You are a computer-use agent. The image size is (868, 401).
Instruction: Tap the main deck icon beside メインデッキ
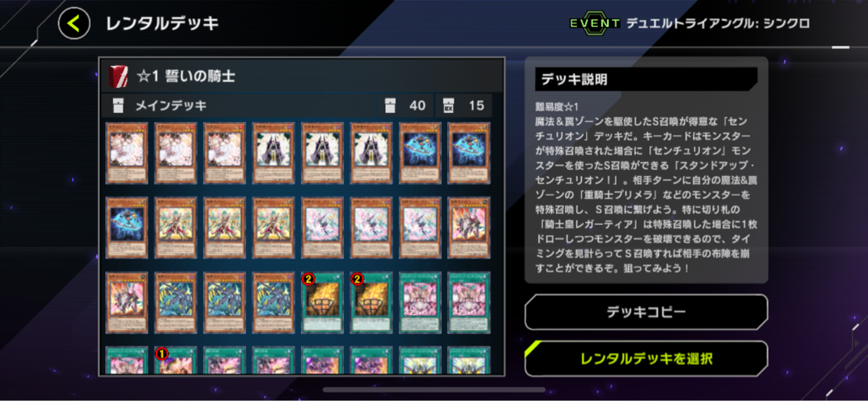coord(119,105)
